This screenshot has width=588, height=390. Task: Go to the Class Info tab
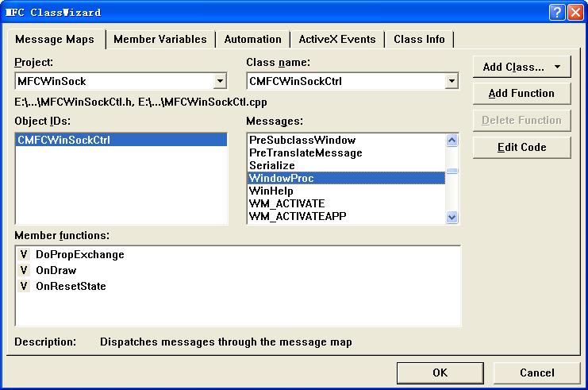[x=419, y=40]
